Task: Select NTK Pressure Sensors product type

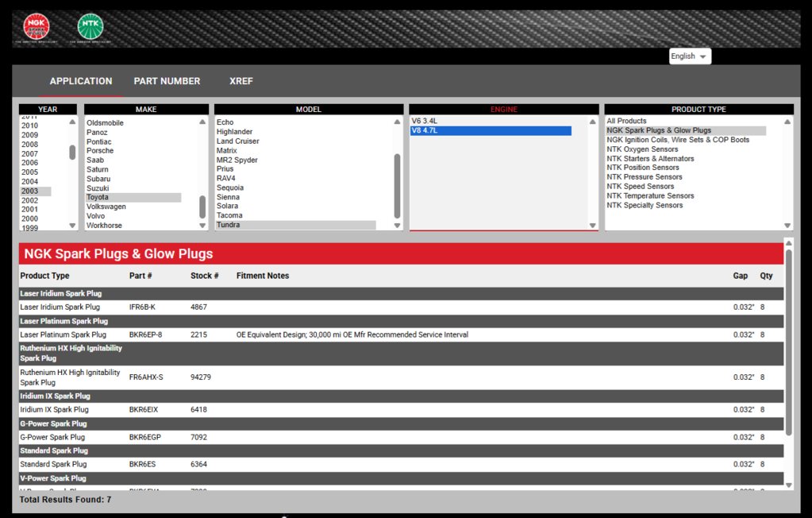Action: tap(645, 177)
